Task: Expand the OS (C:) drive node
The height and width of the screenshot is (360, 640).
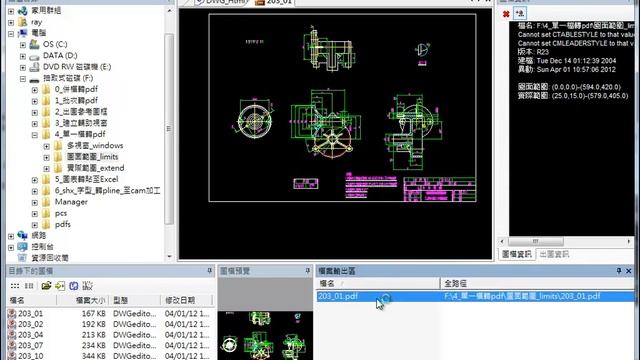Action: (x=23, y=44)
